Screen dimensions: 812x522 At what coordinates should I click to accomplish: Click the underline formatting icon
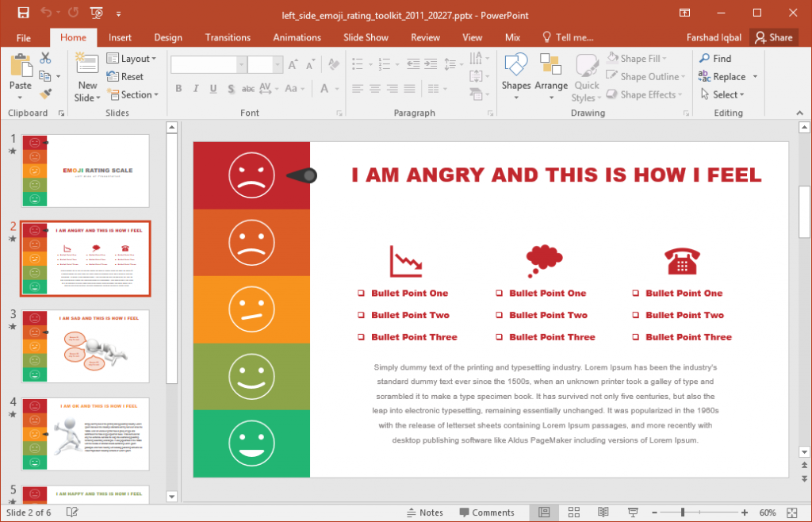point(212,88)
